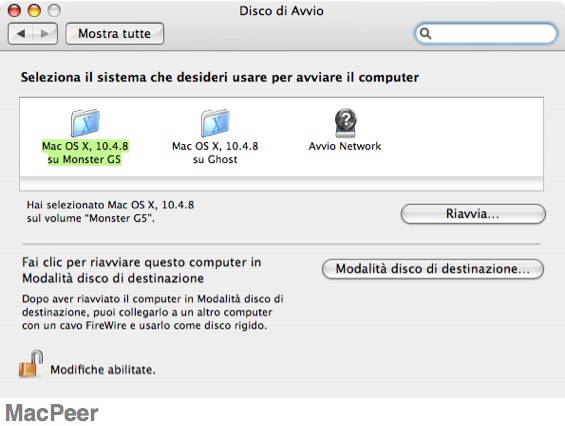The height and width of the screenshot is (426, 565).
Task: Click the 'Seleziona il sistema' heading
Action: (x=220, y=77)
